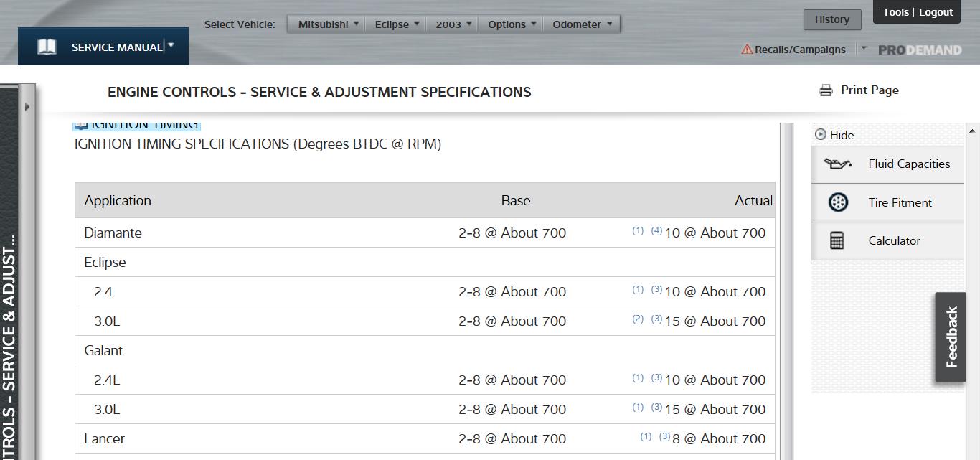Click the right panel scrollbar up arrow
This screenshot has width=980, height=460.
coord(972,131)
